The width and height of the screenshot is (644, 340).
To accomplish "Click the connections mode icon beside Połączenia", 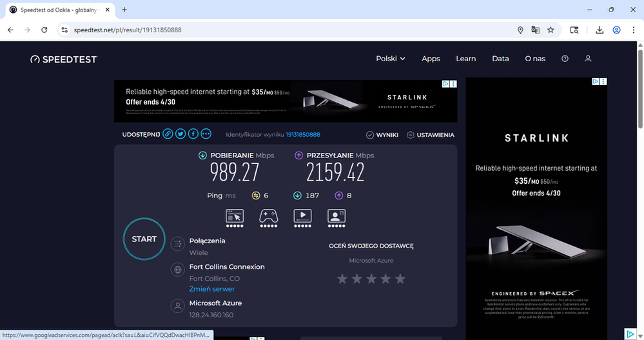I will (177, 244).
